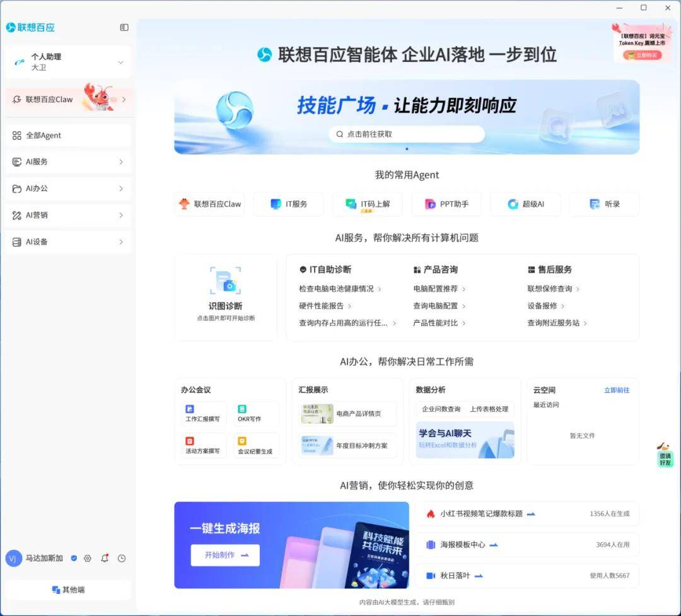
Task: Click the VJ user avatar
Action: click(13, 558)
